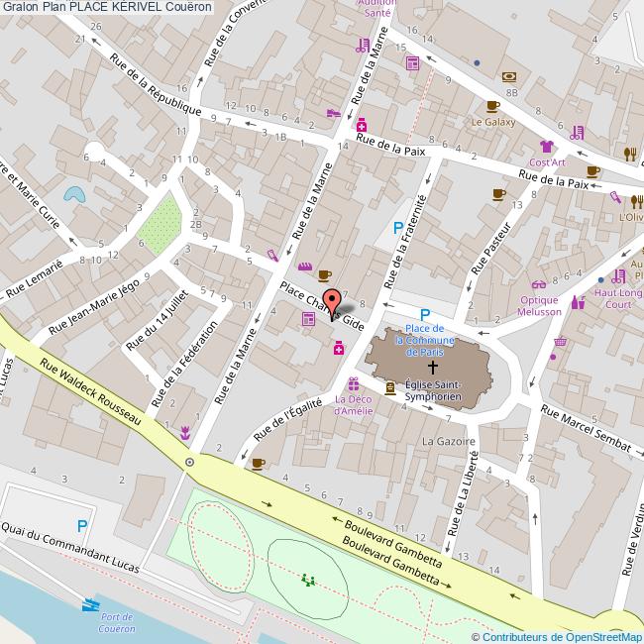Click the parking P at Quai du Commandant Lucas

82,526
